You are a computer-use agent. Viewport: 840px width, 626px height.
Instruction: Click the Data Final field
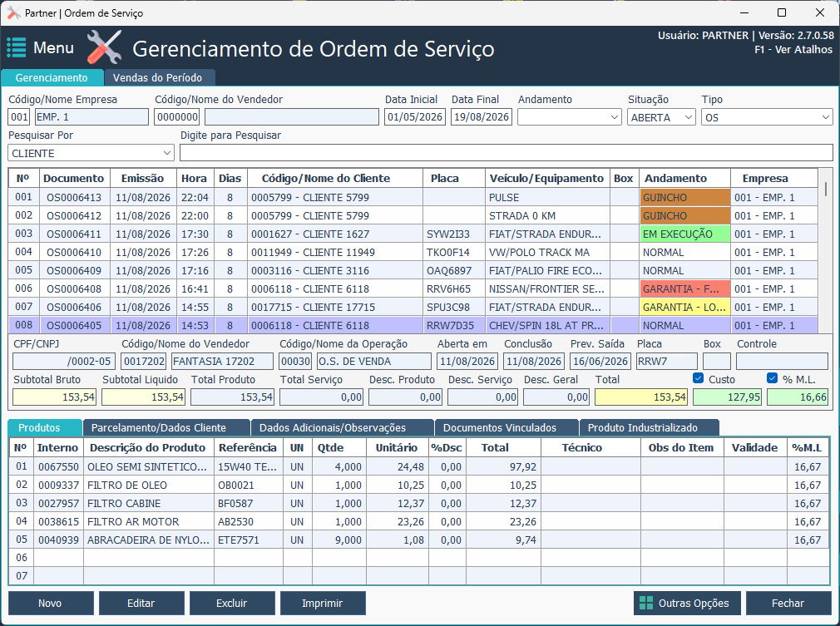tap(481, 116)
